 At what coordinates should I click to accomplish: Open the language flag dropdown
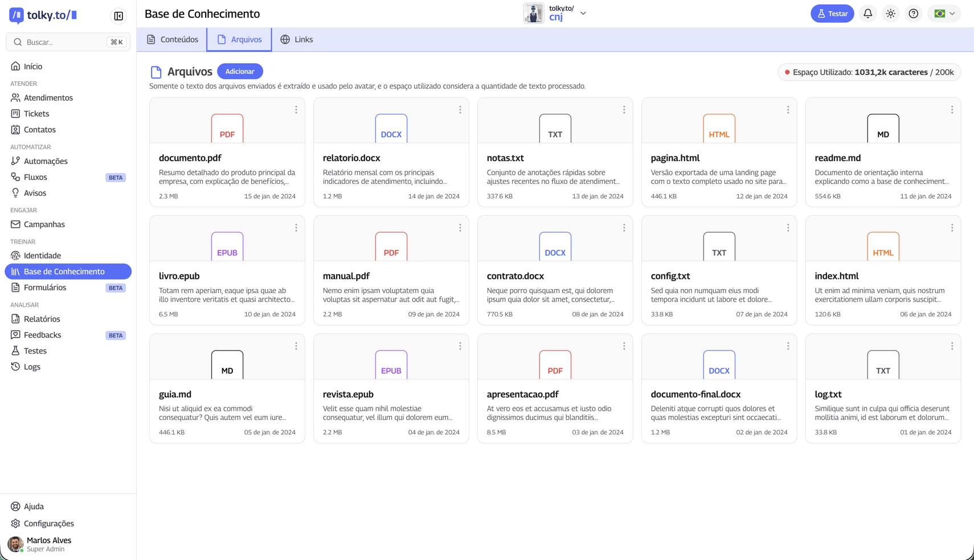[944, 14]
